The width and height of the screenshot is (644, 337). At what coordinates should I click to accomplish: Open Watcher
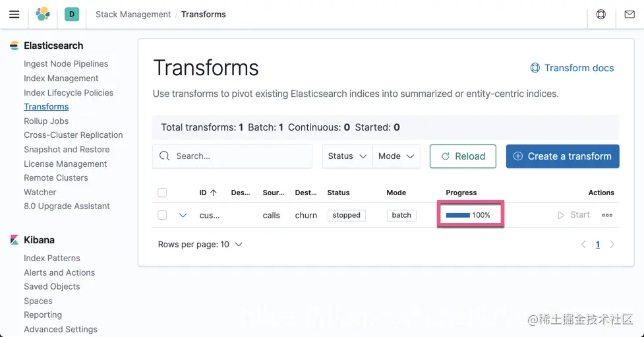point(40,192)
